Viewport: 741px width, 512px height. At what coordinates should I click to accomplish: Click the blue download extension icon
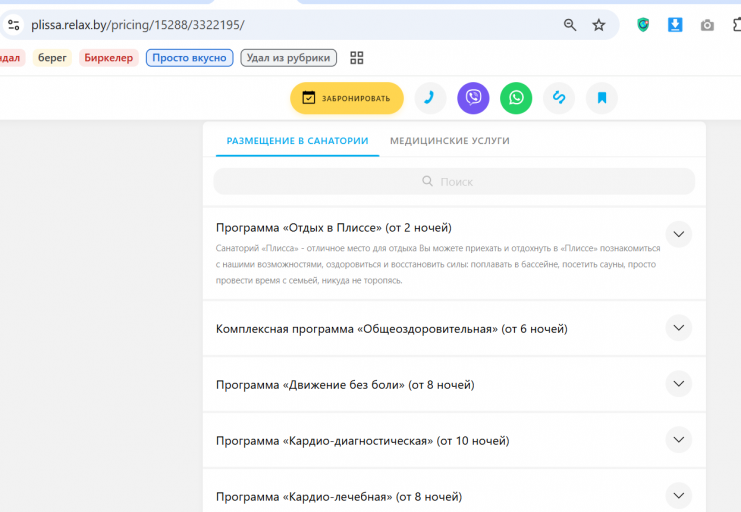click(675, 25)
